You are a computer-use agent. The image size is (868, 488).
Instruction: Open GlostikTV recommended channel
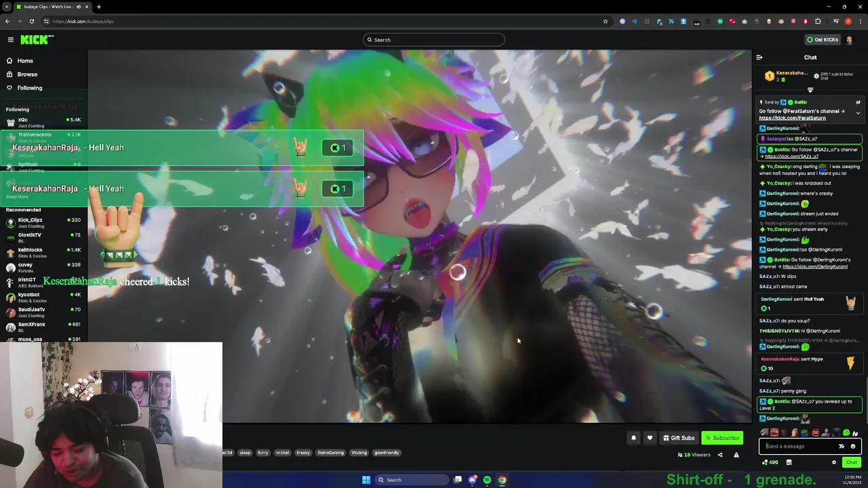[x=43, y=238]
